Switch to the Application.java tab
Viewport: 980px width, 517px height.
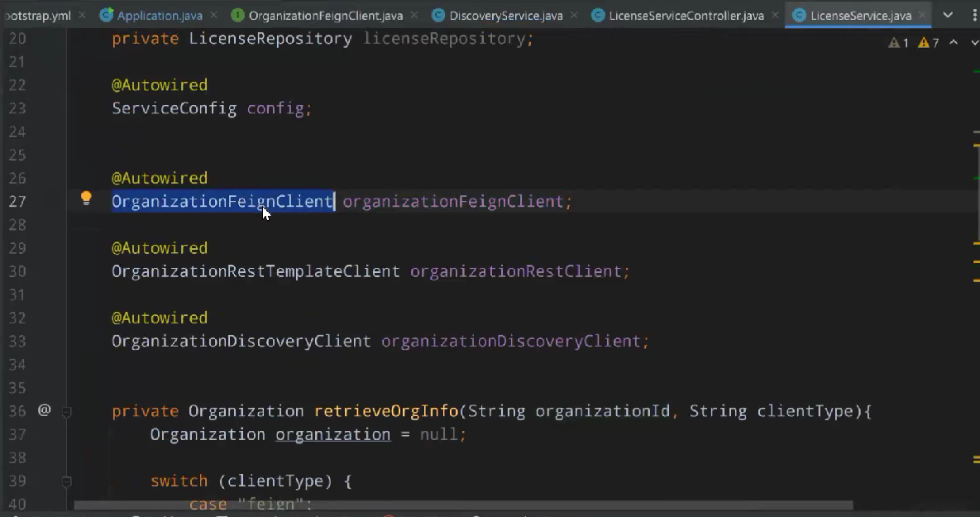[x=160, y=16]
